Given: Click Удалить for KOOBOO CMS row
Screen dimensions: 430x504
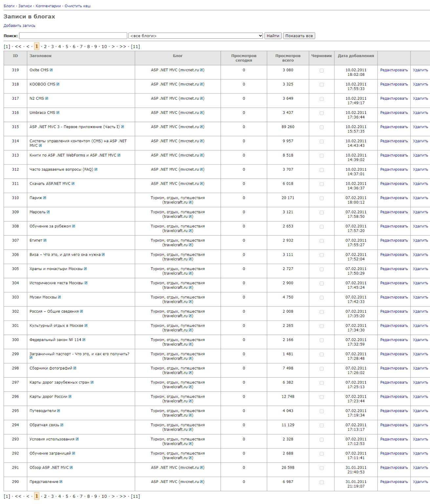Looking at the screenshot, I should 420,84.
